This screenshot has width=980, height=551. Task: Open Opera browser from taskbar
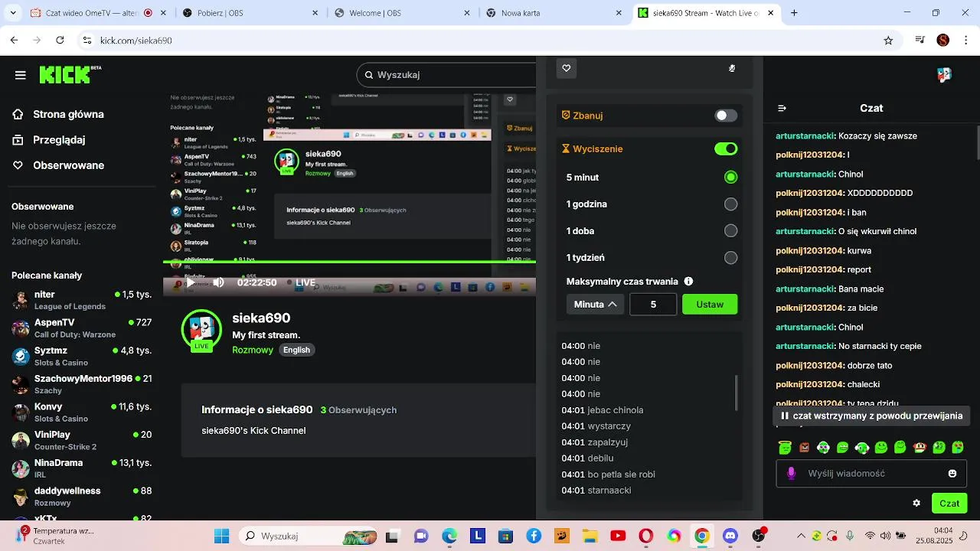(x=645, y=536)
